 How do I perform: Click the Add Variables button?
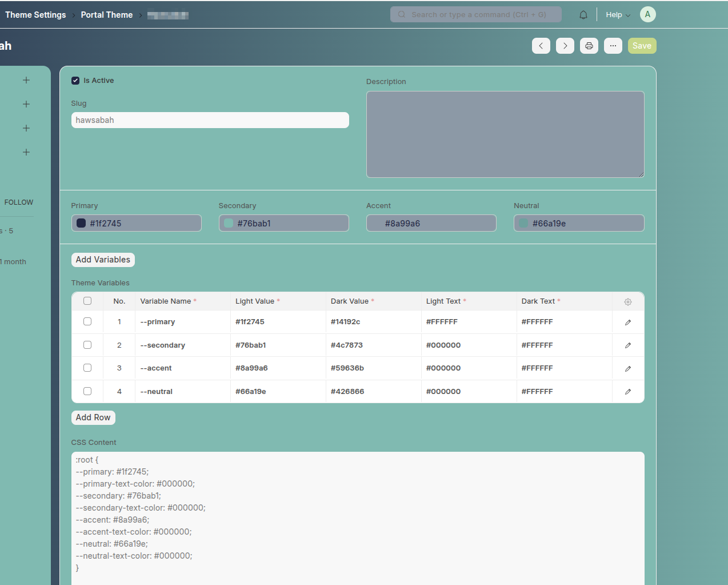103,260
